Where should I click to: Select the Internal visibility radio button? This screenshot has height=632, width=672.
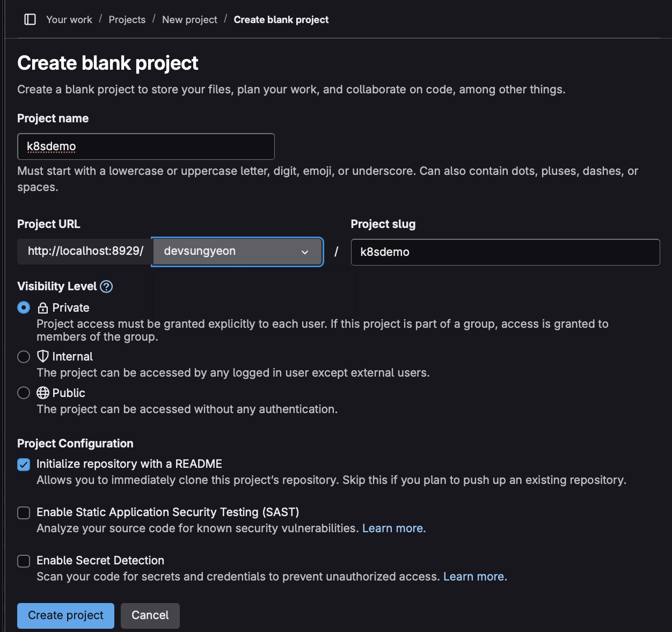point(24,357)
